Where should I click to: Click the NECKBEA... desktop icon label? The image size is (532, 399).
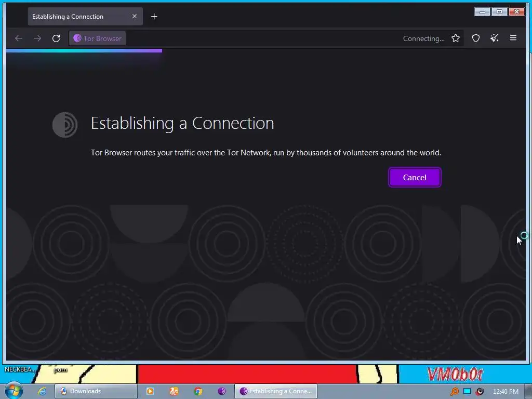coord(20,369)
